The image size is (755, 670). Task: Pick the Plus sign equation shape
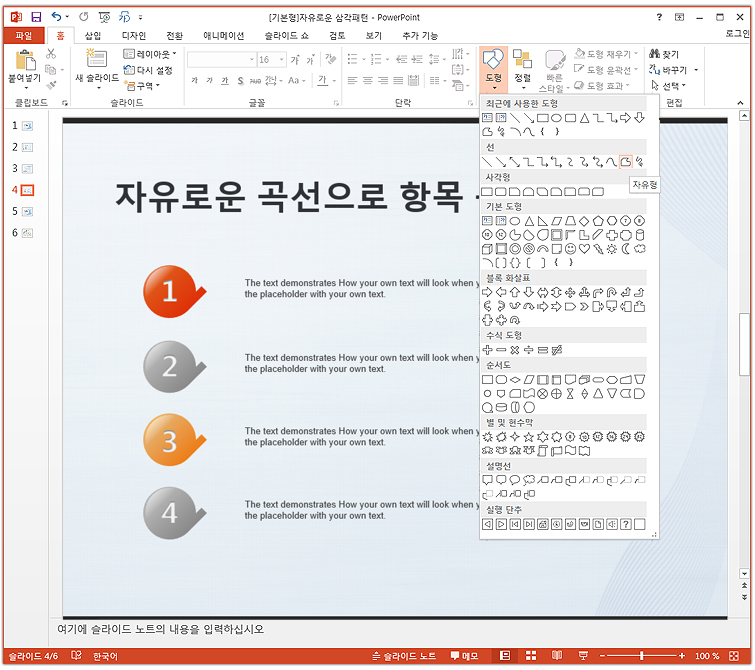487,350
